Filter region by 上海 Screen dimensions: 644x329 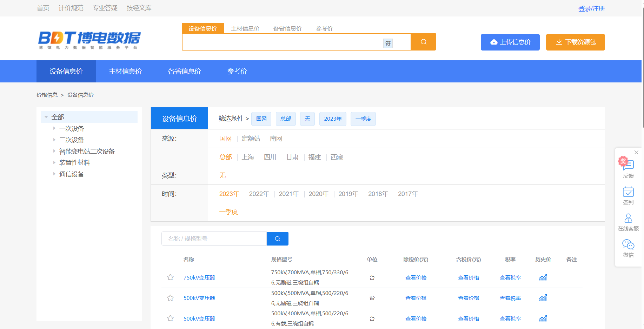point(248,157)
